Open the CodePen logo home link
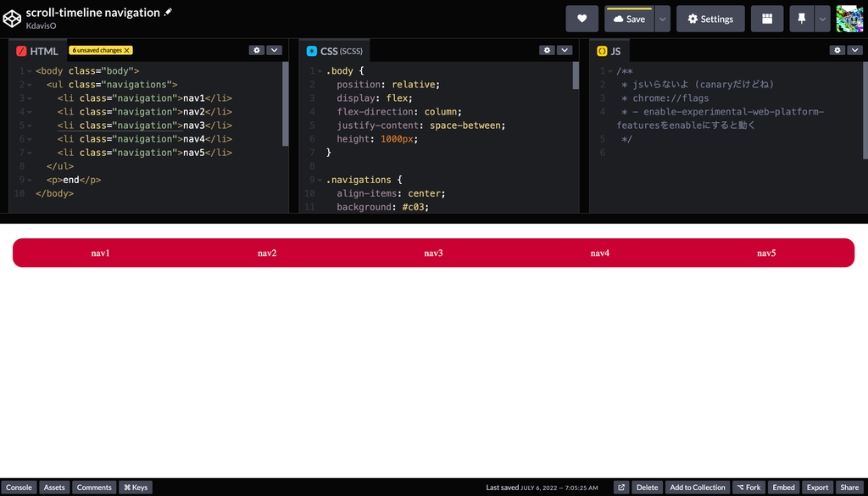This screenshot has height=496, width=868. point(12,19)
